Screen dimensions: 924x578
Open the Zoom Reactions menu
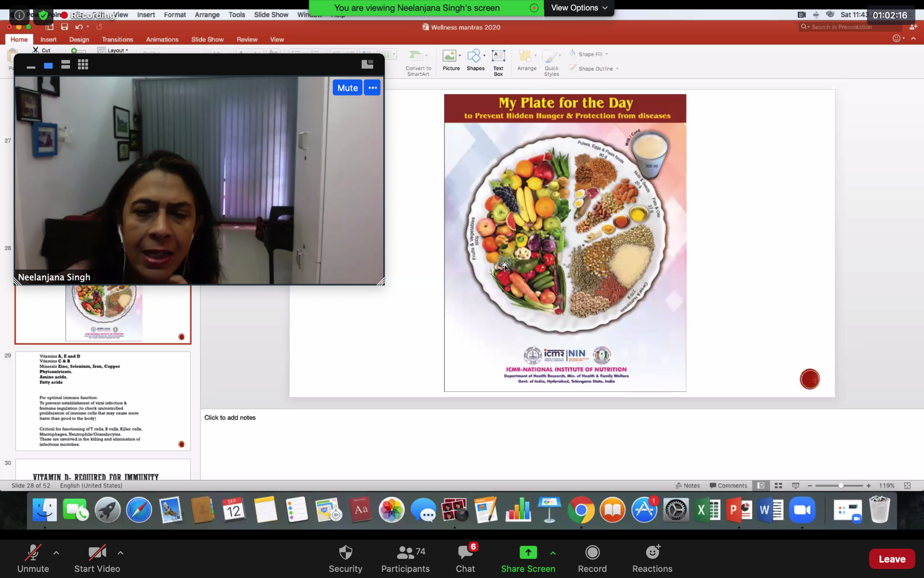coord(652,558)
